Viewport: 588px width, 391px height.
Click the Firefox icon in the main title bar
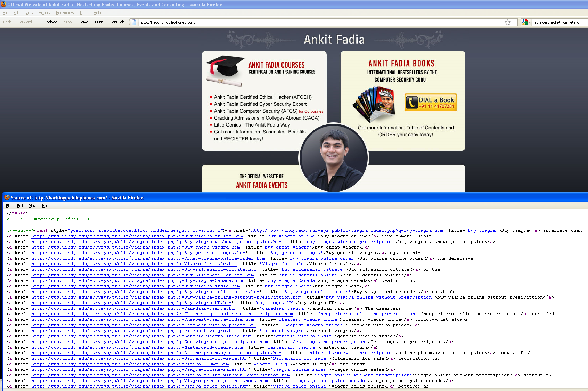pos(3,5)
